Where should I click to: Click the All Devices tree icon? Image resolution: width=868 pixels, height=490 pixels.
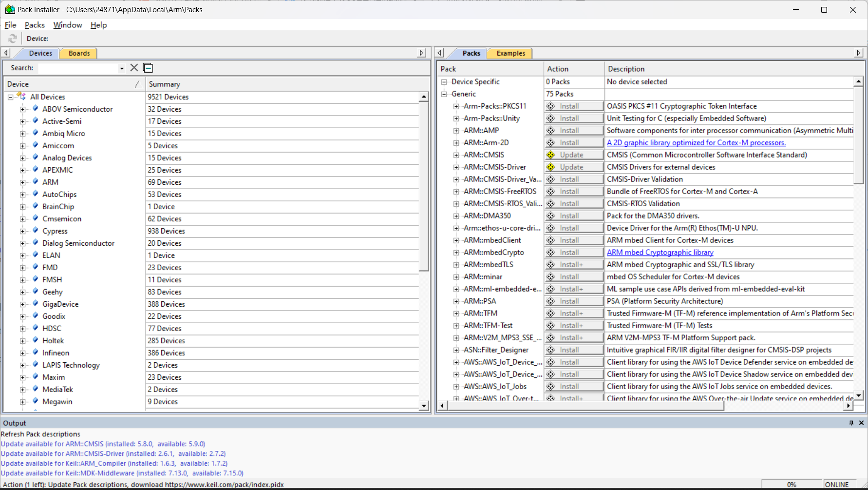tap(21, 96)
